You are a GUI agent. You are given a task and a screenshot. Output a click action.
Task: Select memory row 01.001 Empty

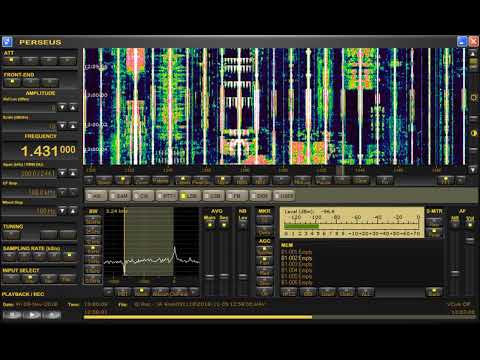pyautogui.click(x=296, y=252)
